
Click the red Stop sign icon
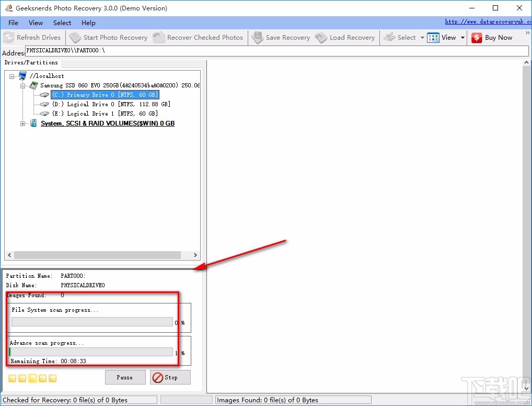pyautogui.click(x=158, y=377)
